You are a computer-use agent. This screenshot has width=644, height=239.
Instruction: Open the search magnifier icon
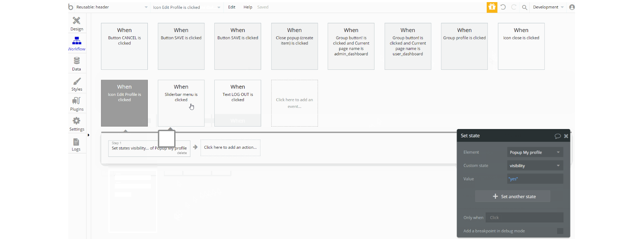tap(524, 7)
